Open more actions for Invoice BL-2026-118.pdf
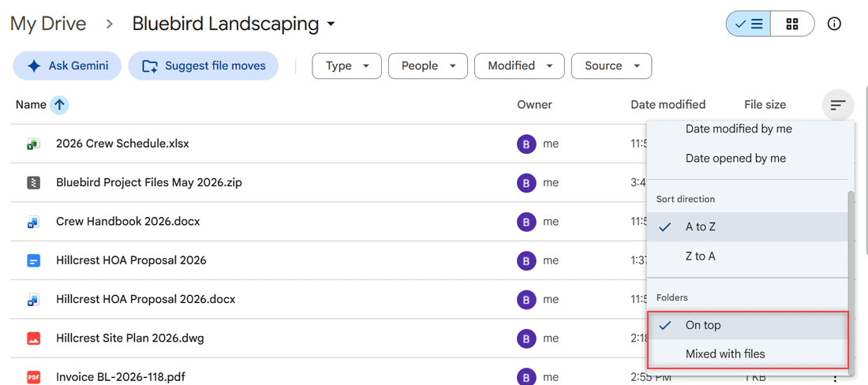Image resolution: width=868 pixels, height=385 pixels. [x=835, y=379]
